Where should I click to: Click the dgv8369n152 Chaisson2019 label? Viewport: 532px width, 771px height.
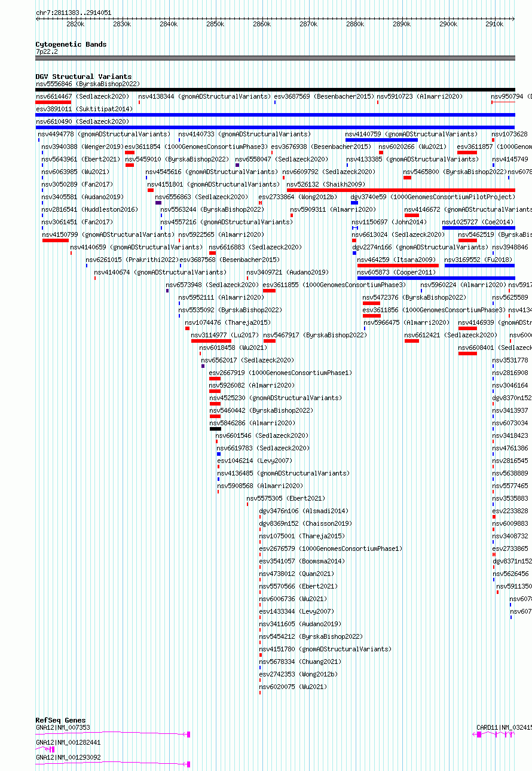click(305, 523)
